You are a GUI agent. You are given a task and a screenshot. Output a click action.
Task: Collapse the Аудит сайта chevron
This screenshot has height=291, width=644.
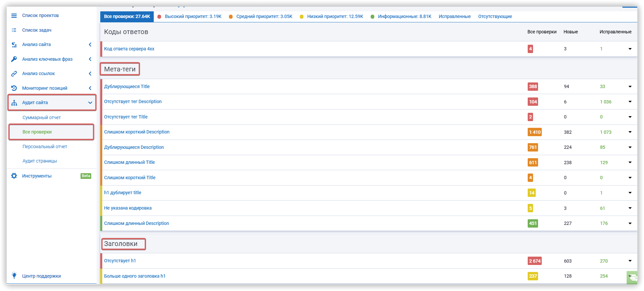[90, 103]
